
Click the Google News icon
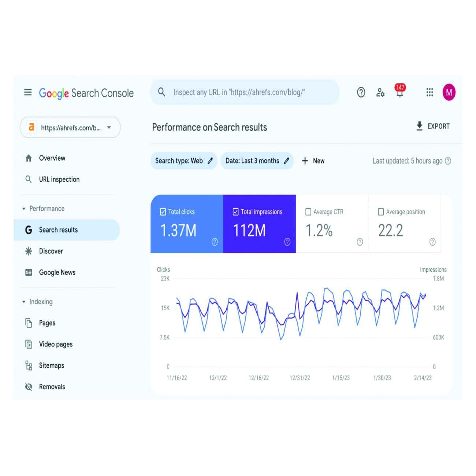click(29, 272)
